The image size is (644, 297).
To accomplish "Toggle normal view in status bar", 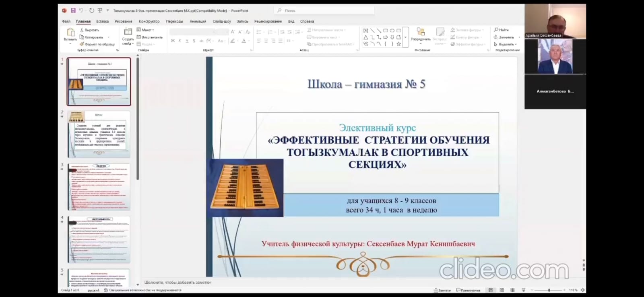I will [491, 290].
